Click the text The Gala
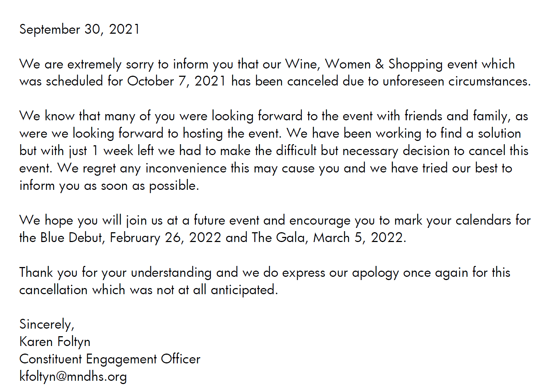 [278, 238]
